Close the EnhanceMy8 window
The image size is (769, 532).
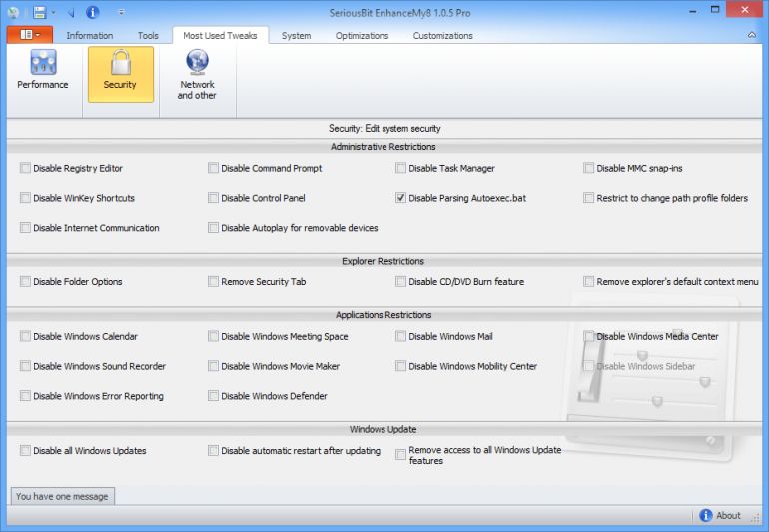tap(745, 10)
